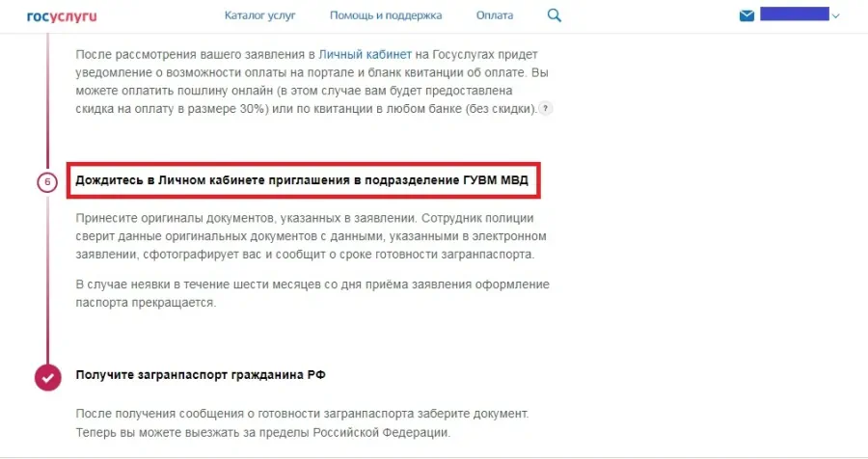The height and width of the screenshot is (459, 868).
Task: Click paragraph starting Принесите оригиналы документов
Action: coord(312,236)
